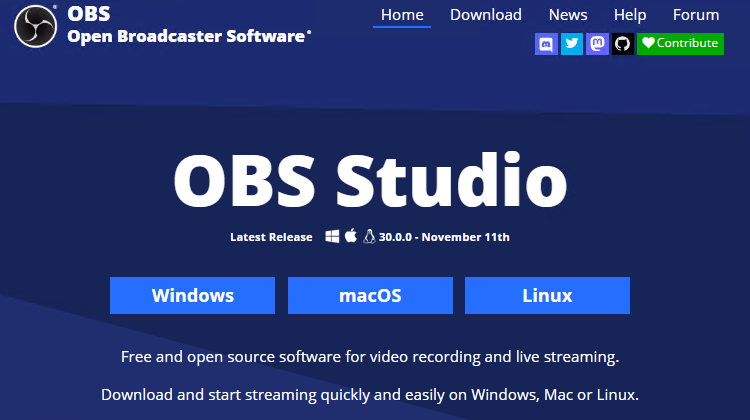Click the OBS circular logo
Image resolution: width=750 pixels, height=420 pixels.
point(35,26)
